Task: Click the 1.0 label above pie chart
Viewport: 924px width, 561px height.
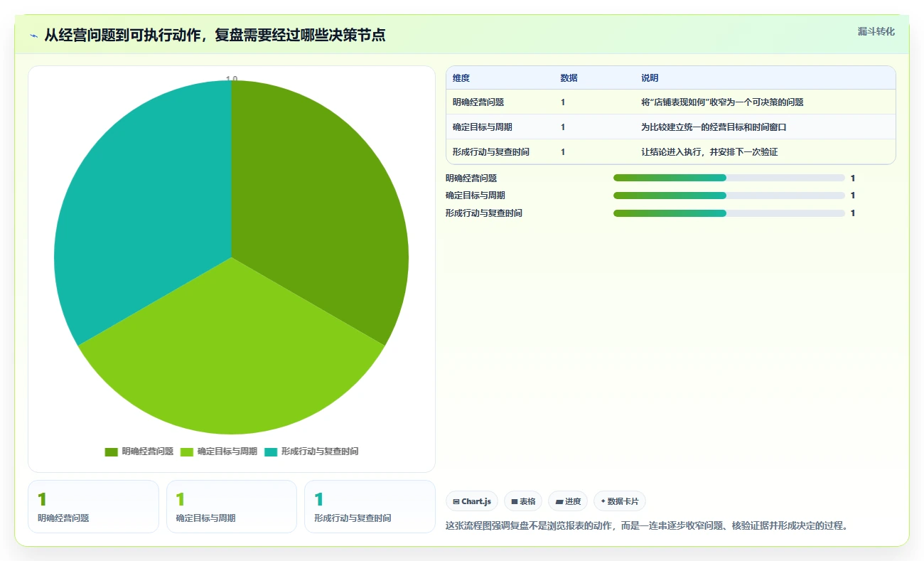Action: point(232,78)
